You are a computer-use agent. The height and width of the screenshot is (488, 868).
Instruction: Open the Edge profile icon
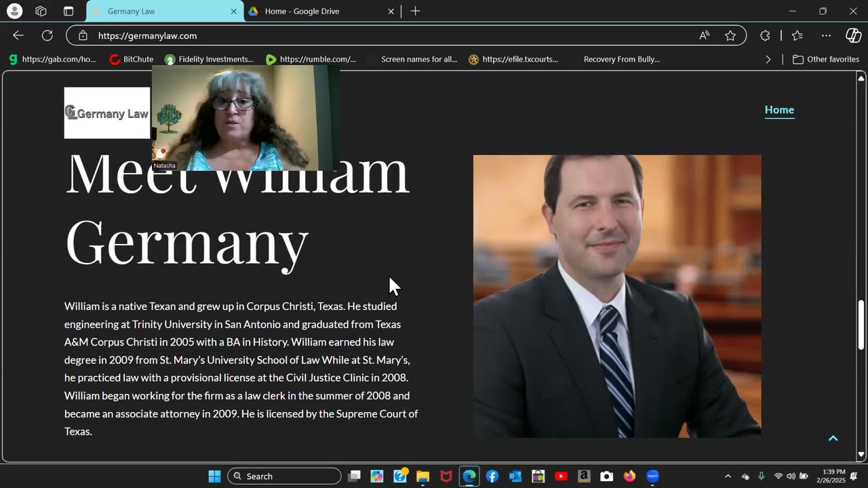tap(14, 11)
